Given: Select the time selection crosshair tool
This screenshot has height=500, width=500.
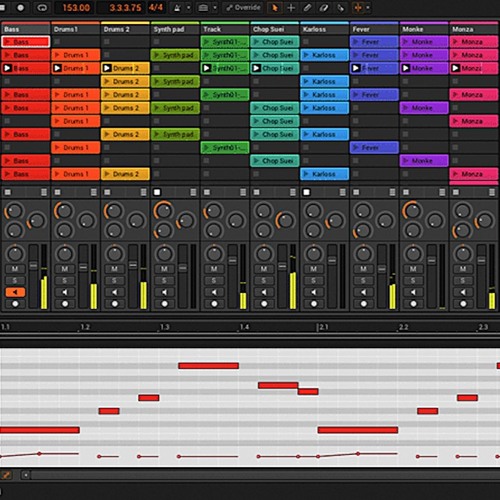Looking at the screenshot, I should point(291,7).
